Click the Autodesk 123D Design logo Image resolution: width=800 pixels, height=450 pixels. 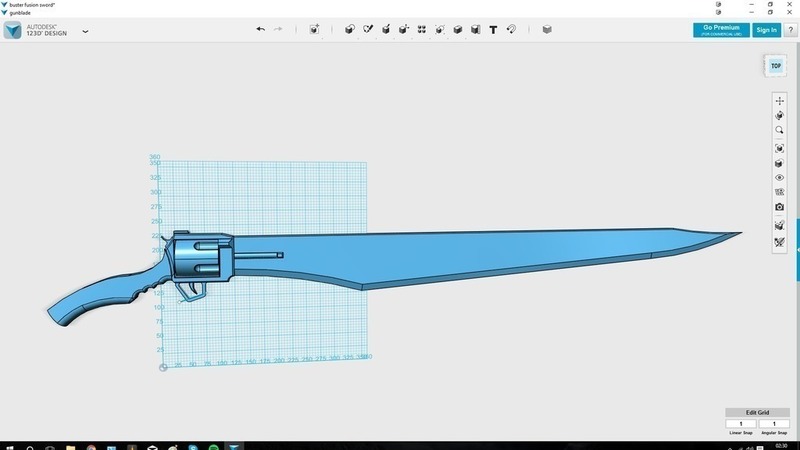pos(13,30)
